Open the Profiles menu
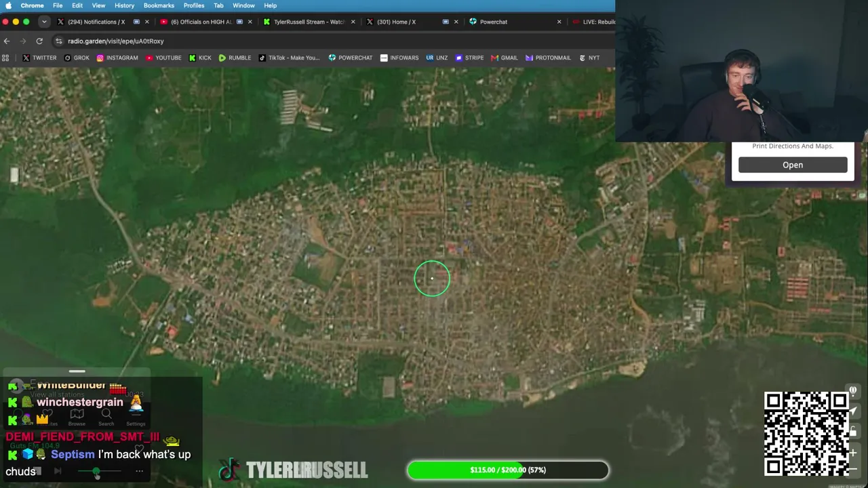Screen dimensions: 868x488 pyautogui.click(x=194, y=5)
